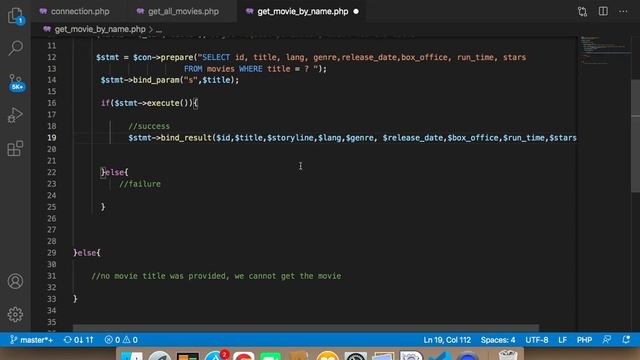This screenshot has width=640, height=360.
Task: Click get_movie_by_name.php in the breadcrumb
Action: tap(100, 29)
